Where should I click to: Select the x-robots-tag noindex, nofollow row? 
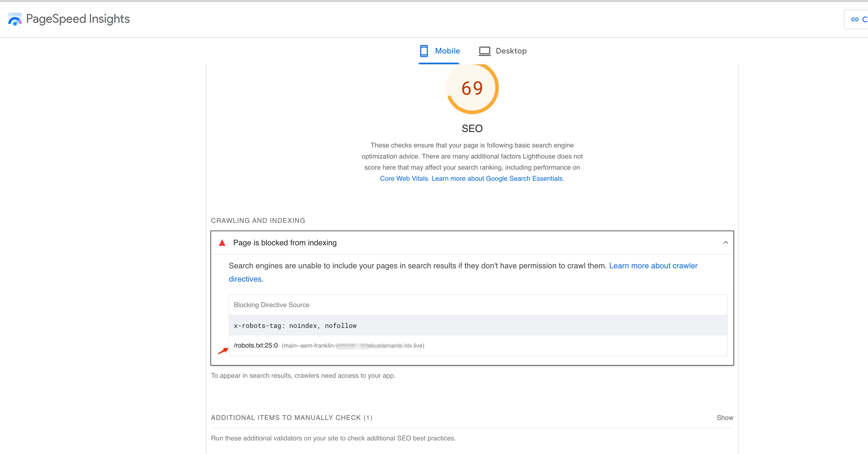pos(295,326)
